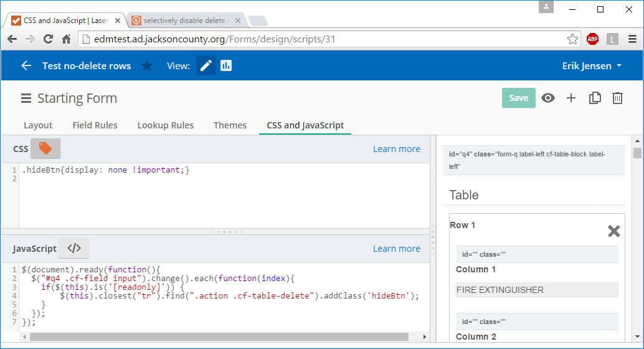
Task: Click the green Save button
Action: 518,98
